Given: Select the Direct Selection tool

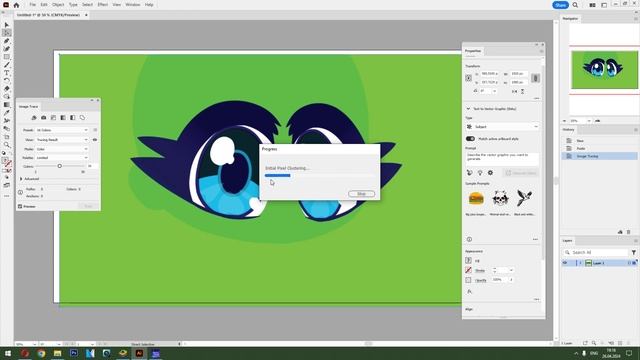Looking at the screenshot, I should [x=7, y=33].
